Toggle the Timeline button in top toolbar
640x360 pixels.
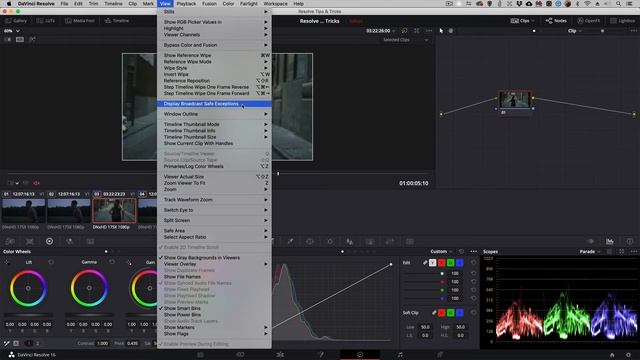117,21
